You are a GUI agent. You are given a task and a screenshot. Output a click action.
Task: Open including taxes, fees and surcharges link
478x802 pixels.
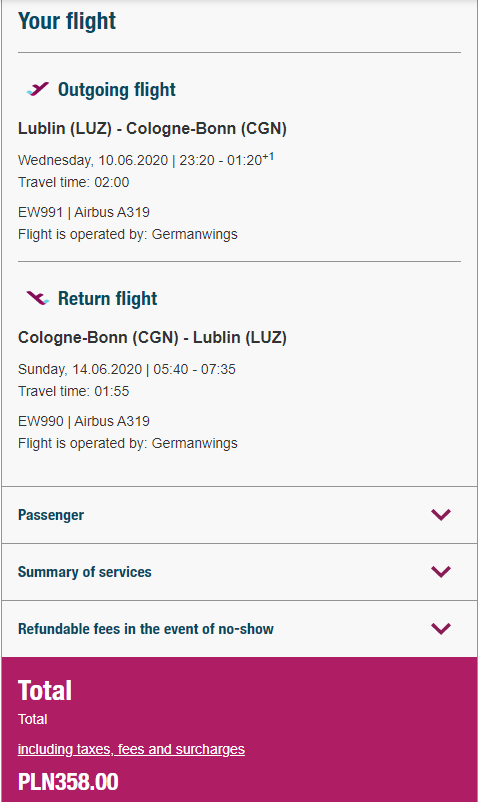coord(131,749)
